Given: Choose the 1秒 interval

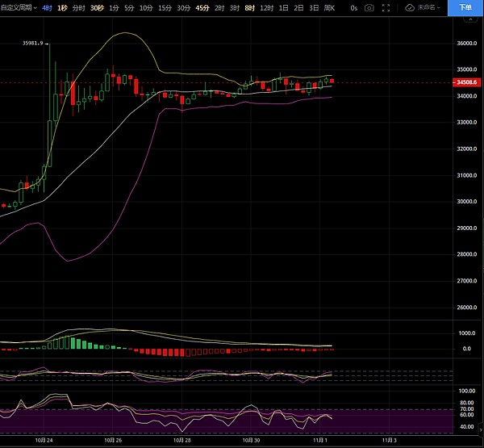Looking at the screenshot, I should pyautogui.click(x=62, y=7).
